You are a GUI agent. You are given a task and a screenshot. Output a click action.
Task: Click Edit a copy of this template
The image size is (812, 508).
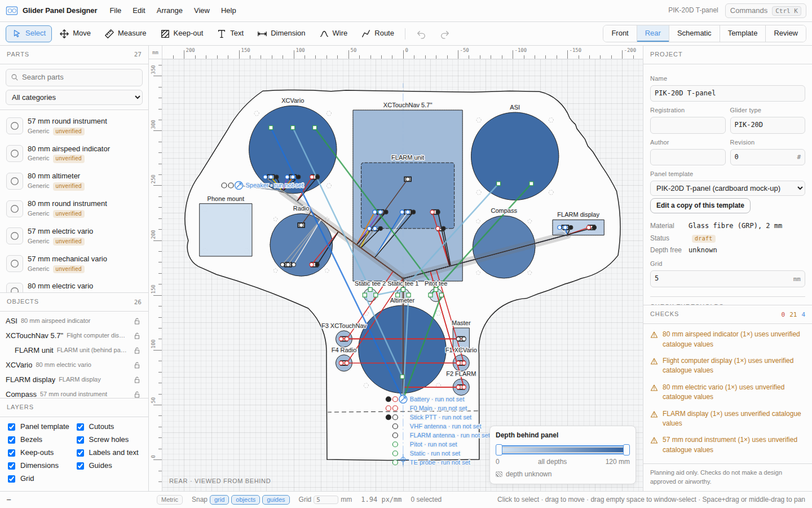[x=700, y=205]
